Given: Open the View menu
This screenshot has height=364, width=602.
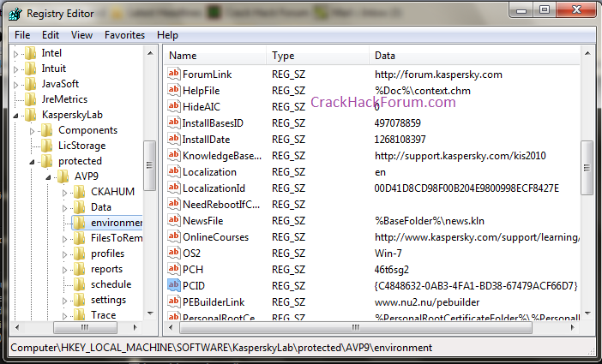Looking at the screenshot, I should pyautogui.click(x=81, y=35).
